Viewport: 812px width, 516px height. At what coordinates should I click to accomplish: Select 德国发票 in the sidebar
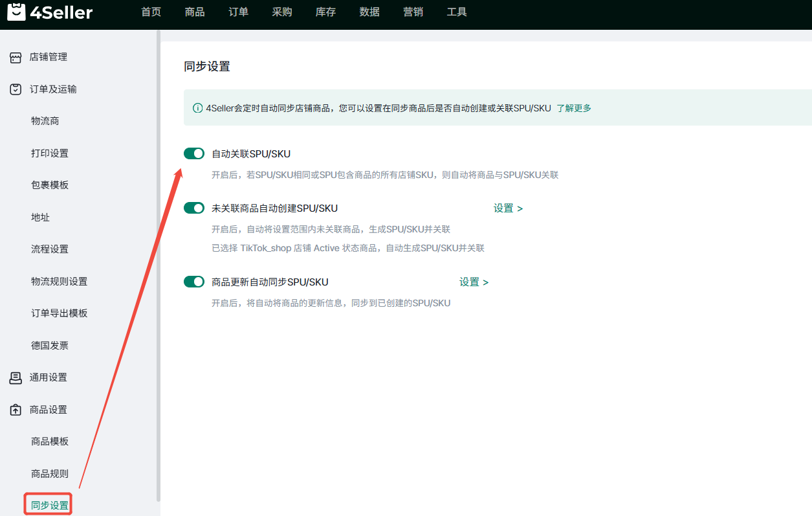point(50,346)
